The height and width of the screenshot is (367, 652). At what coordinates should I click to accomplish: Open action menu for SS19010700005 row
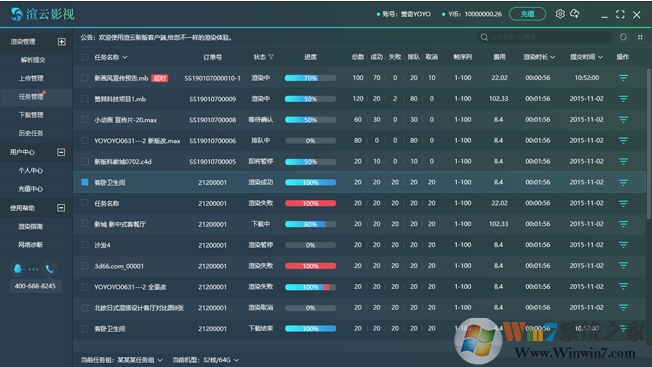tap(623, 161)
